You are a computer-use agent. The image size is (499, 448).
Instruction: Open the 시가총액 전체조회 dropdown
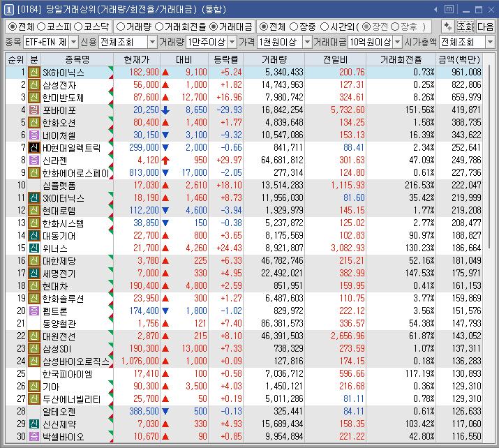pyautogui.click(x=490, y=42)
